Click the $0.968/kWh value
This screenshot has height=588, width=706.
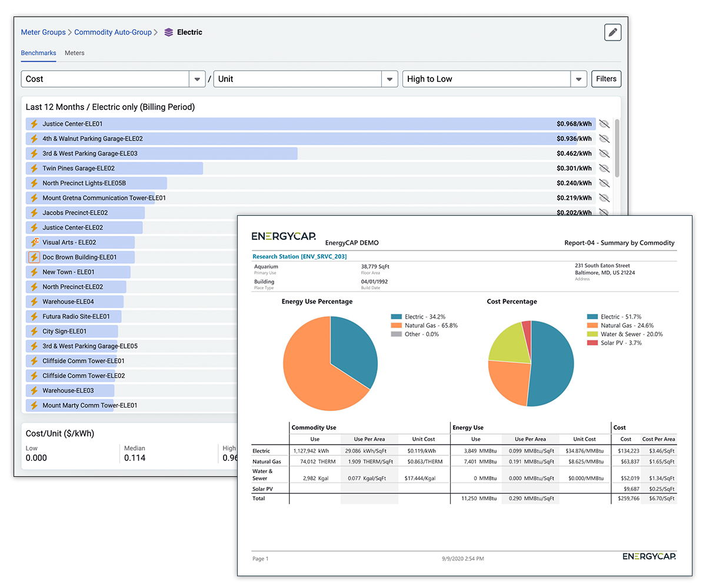pyautogui.click(x=574, y=124)
